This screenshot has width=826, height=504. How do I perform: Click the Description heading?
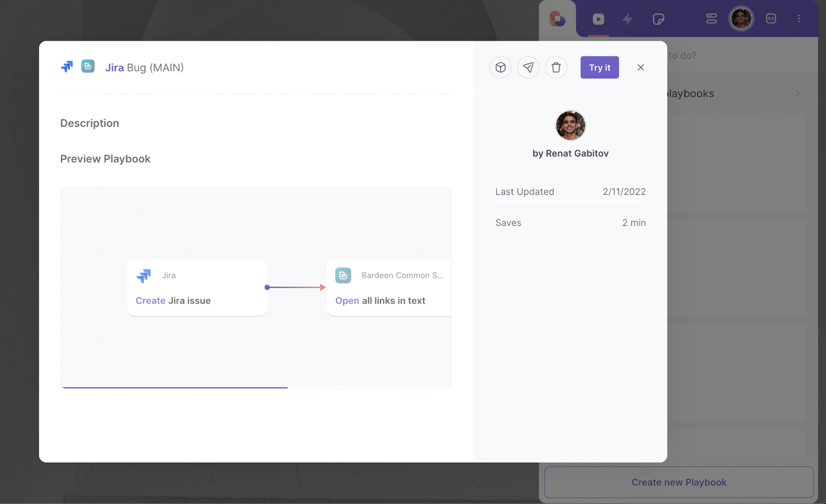point(90,123)
